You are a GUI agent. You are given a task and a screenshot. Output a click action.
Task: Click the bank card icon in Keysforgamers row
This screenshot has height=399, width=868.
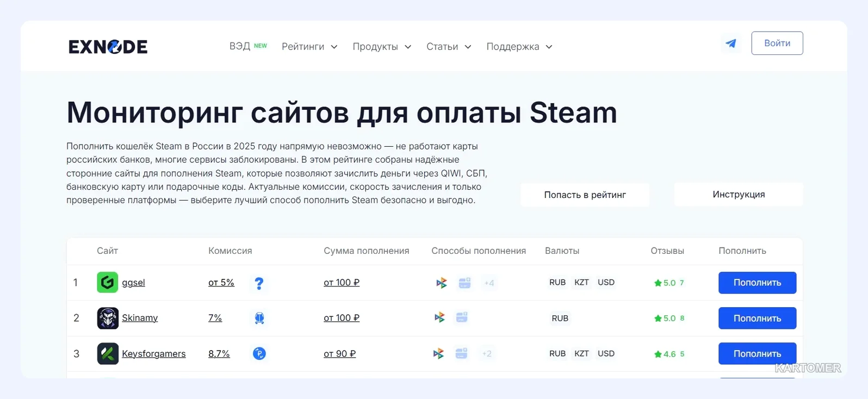pyautogui.click(x=461, y=353)
